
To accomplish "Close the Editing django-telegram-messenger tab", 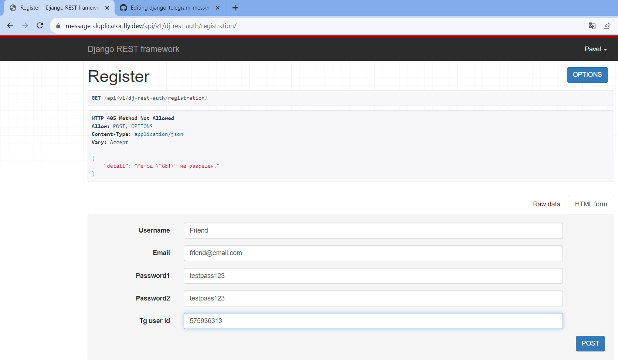I will 218,8.
